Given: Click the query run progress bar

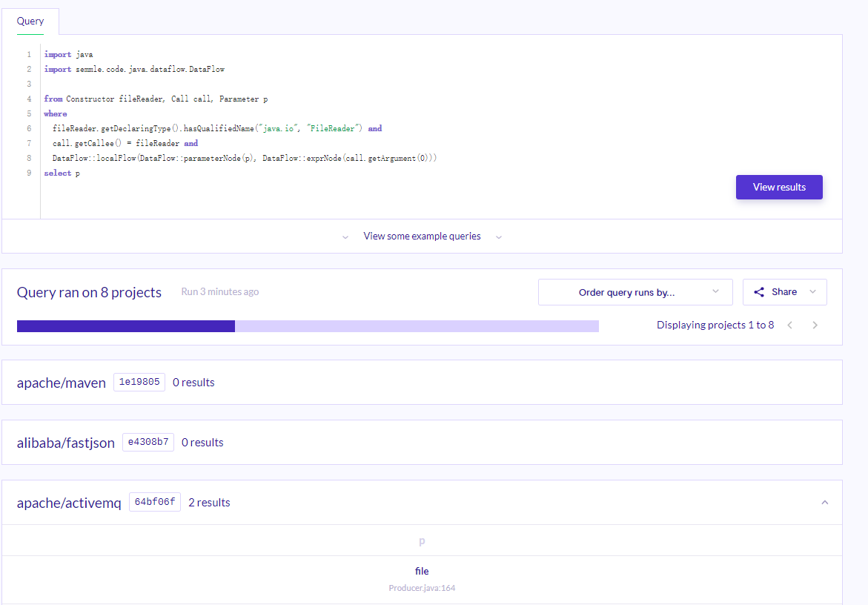Looking at the screenshot, I should [x=308, y=326].
